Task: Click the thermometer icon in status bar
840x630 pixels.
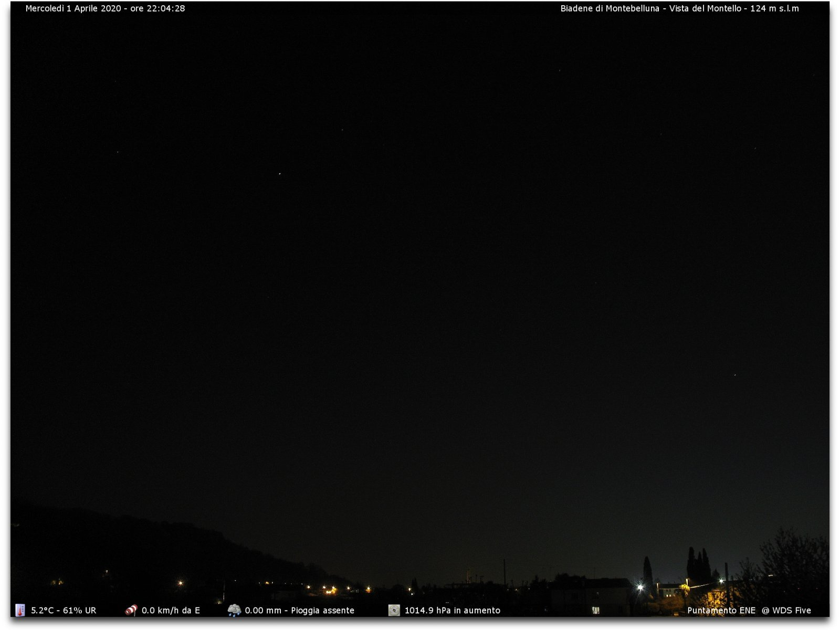Action: click(20, 610)
